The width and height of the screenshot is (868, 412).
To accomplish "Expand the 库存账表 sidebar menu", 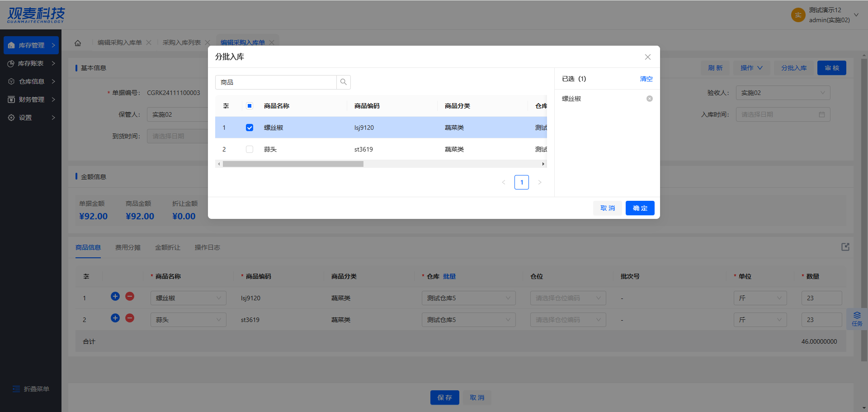I will point(31,63).
